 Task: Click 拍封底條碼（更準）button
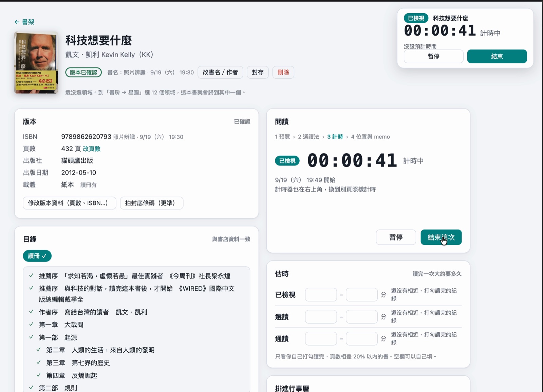coord(152,203)
